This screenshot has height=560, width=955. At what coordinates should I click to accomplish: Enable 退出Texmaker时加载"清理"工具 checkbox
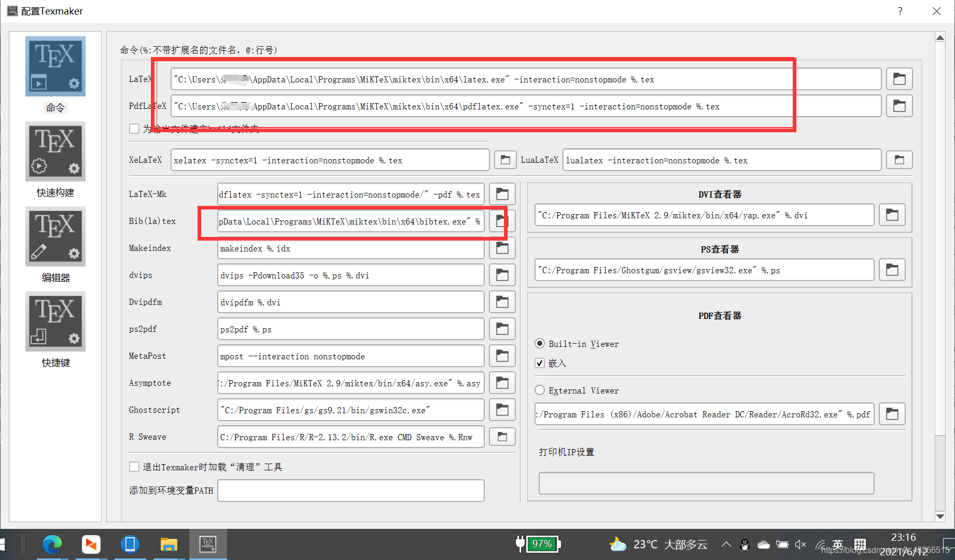(x=134, y=467)
